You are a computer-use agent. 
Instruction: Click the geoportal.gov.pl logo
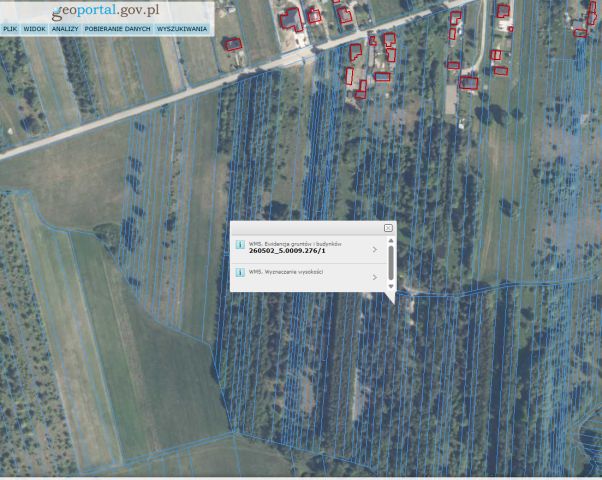point(105,12)
